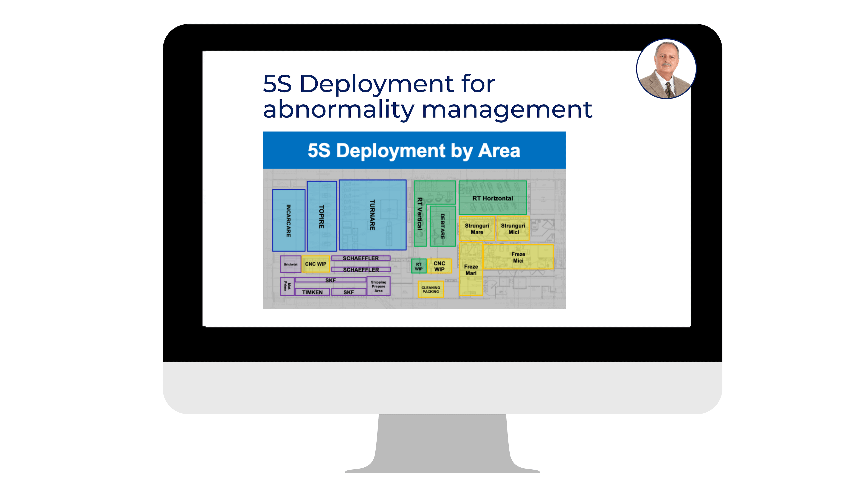Click the upper SCHAEFFLER purple bar
868x488 pixels.
pyautogui.click(x=361, y=258)
